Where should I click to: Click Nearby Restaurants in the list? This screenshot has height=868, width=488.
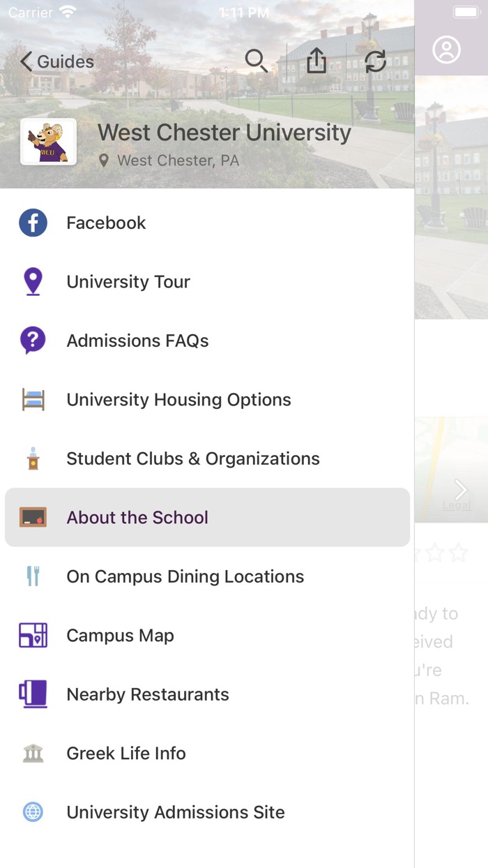coord(147,694)
